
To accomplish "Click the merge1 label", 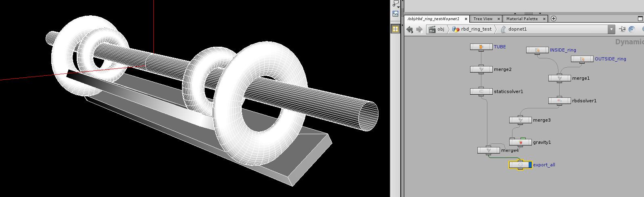I will (x=581, y=79).
